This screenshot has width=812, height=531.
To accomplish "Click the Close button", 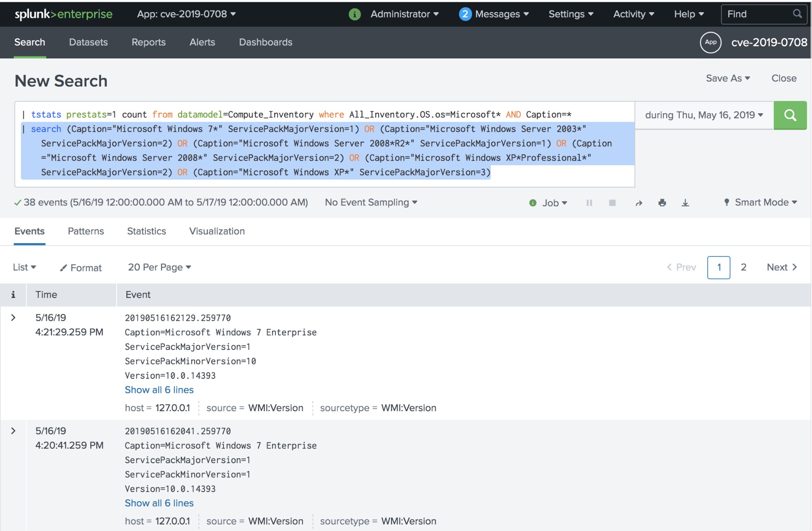I will [784, 78].
